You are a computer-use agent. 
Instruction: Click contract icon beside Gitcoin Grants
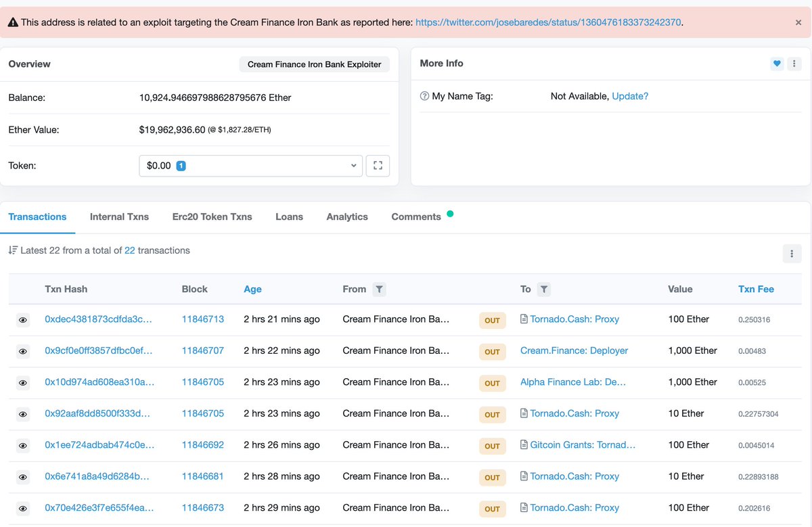(524, 444)
